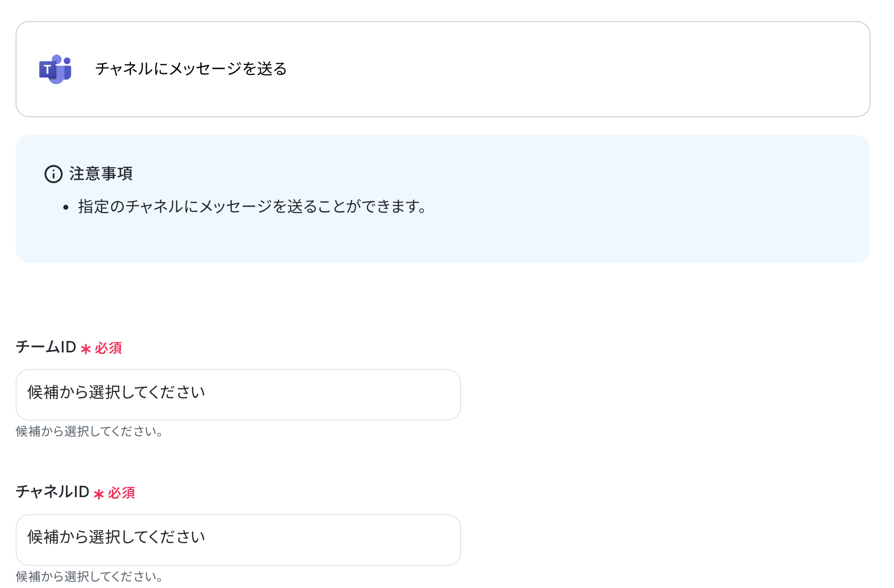894x588 pixels.
Task: Click the helper text under the チャネルID field
Action: point(89,577)
